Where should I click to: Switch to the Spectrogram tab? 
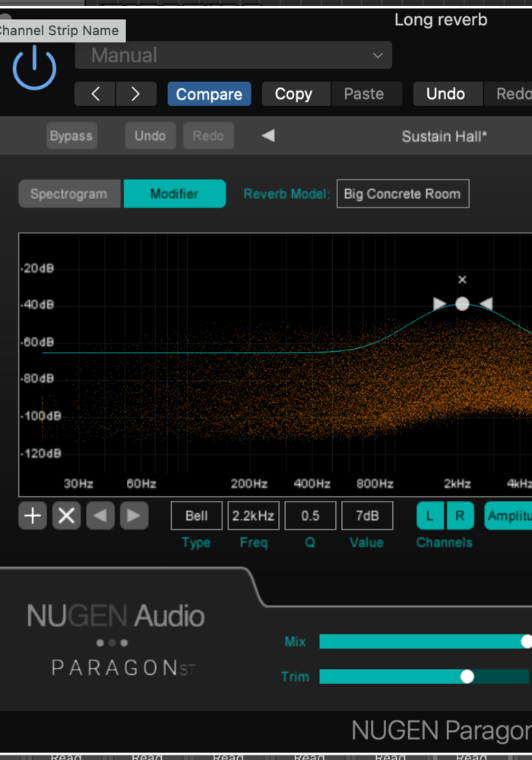coord(69,194)
